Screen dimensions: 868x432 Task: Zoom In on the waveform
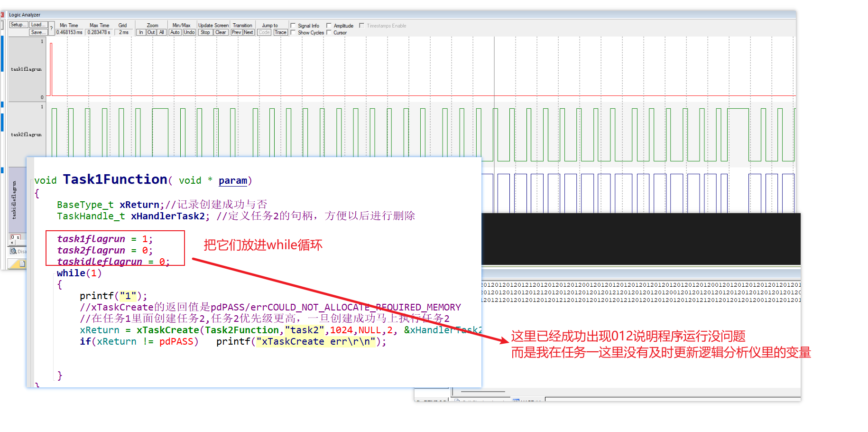(141, 32)
